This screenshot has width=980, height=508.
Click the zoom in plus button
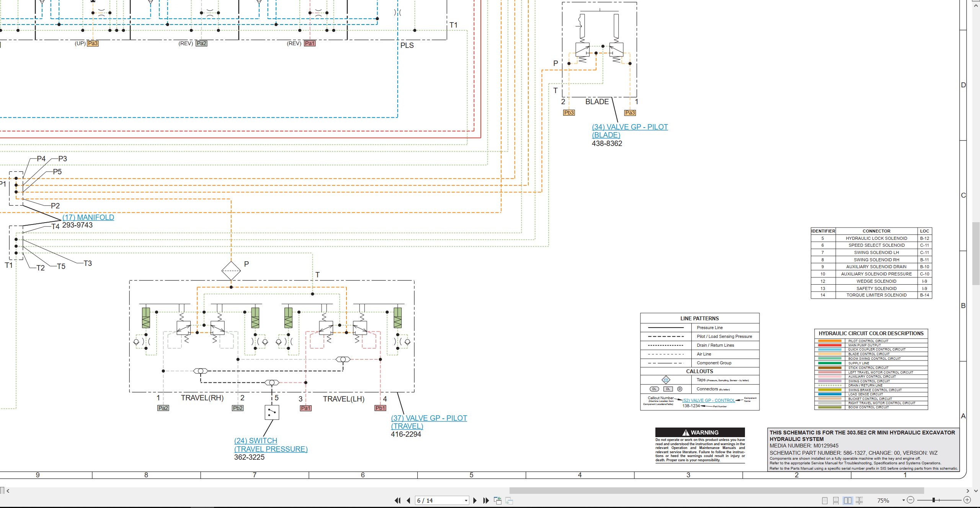coord(967,500)
